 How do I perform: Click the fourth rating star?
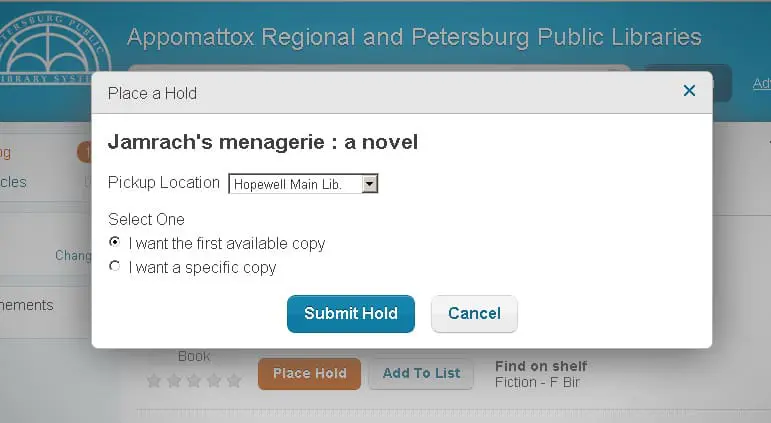point(214,380)
